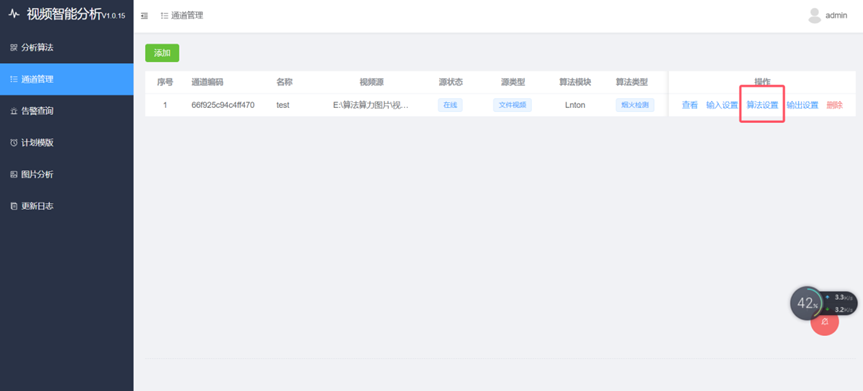Screen dimensions: 863x391
Task: Open the 更新日志 page
Action: (x=67, y=207)
